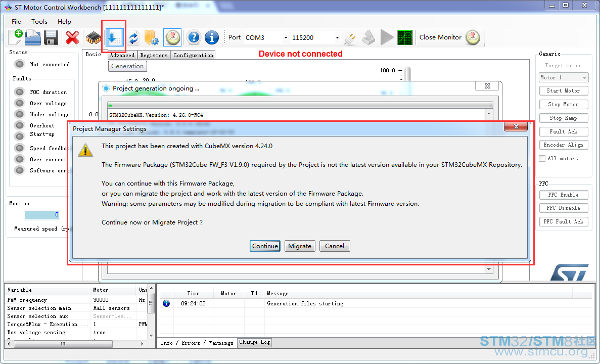Click the Encoder Align button
This screenshot has width=600, height=364.
pos(564,145)
